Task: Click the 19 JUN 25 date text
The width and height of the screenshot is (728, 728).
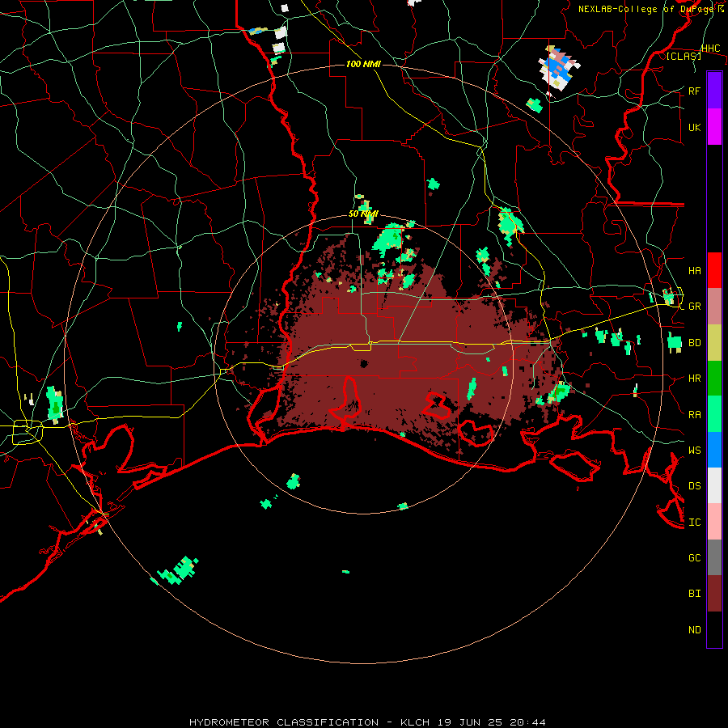Action: tap(470, 722)
